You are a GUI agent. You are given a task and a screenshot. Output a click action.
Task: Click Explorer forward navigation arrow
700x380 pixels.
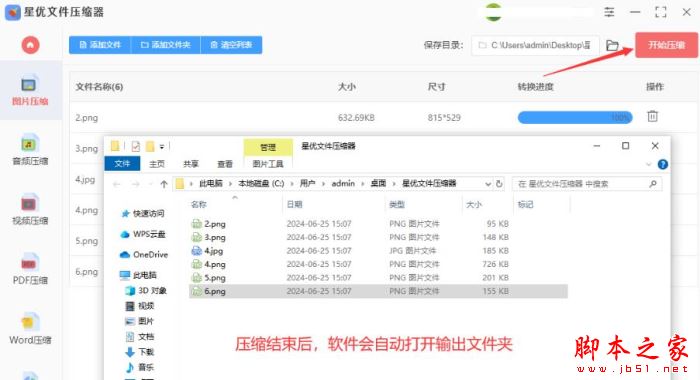coord(135,184)
